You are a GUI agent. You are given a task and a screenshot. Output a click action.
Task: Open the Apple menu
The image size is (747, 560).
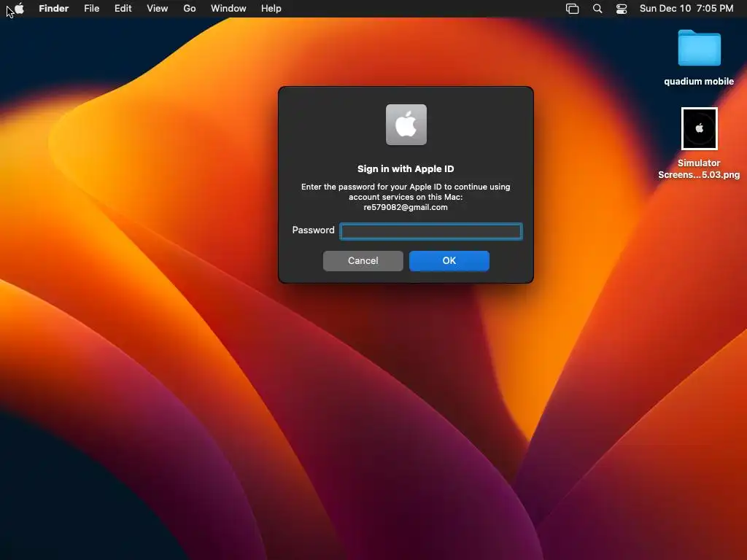tap(19, 9)
